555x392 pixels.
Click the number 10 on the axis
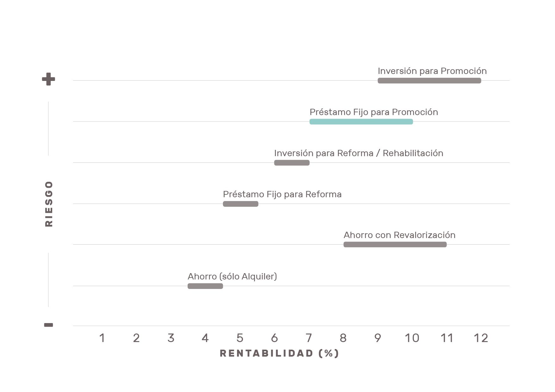coord(412,338)
